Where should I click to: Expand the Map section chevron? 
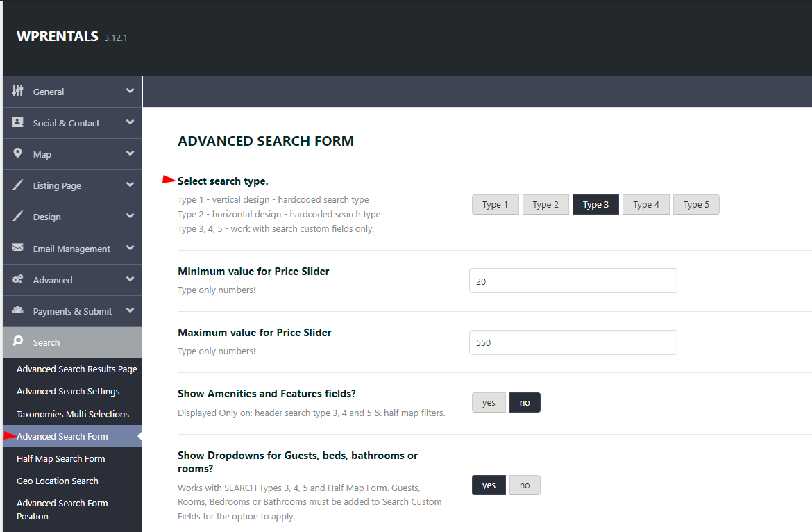[130, 153]
